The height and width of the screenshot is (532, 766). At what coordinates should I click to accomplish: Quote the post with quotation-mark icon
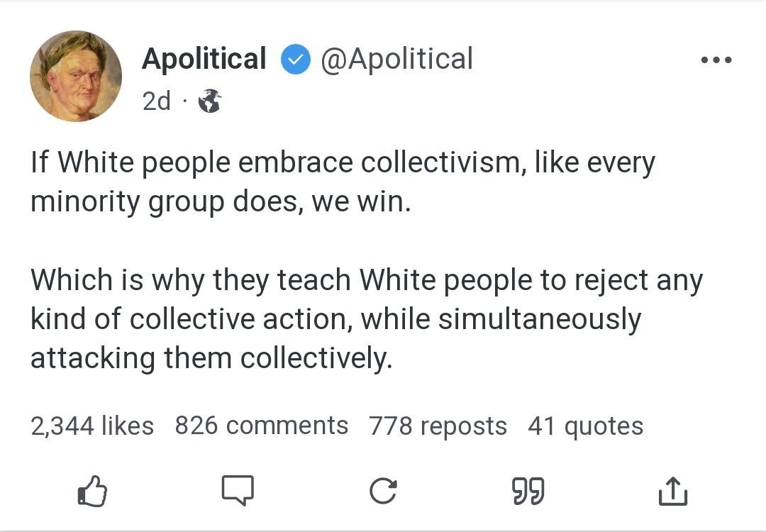(x=528, y=491)
